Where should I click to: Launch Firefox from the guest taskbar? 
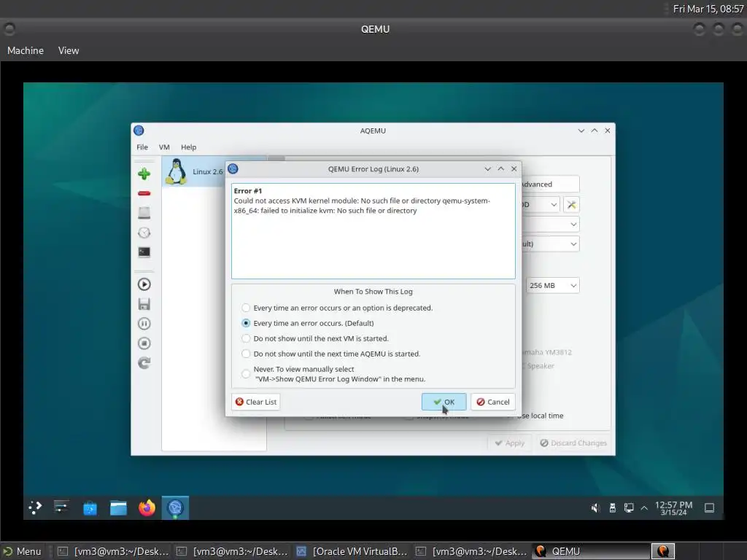point(147,507)
